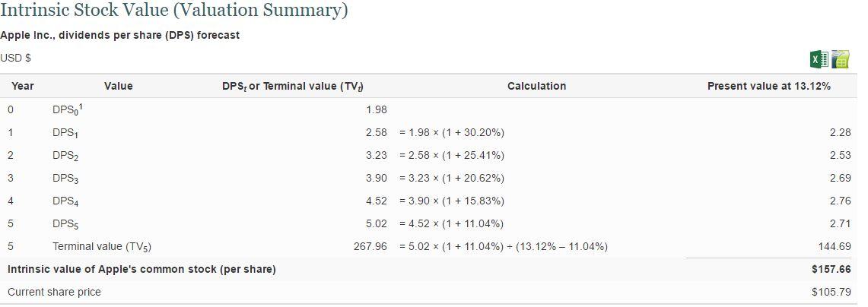Click the Apple Inc. DPS forecast subtitle

click(119, 35)
